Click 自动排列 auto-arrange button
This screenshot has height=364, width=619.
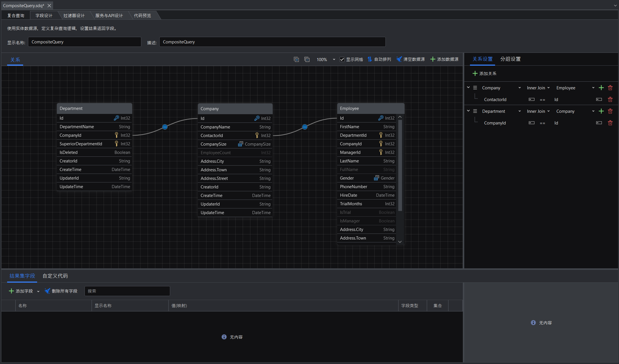[379, 59]
